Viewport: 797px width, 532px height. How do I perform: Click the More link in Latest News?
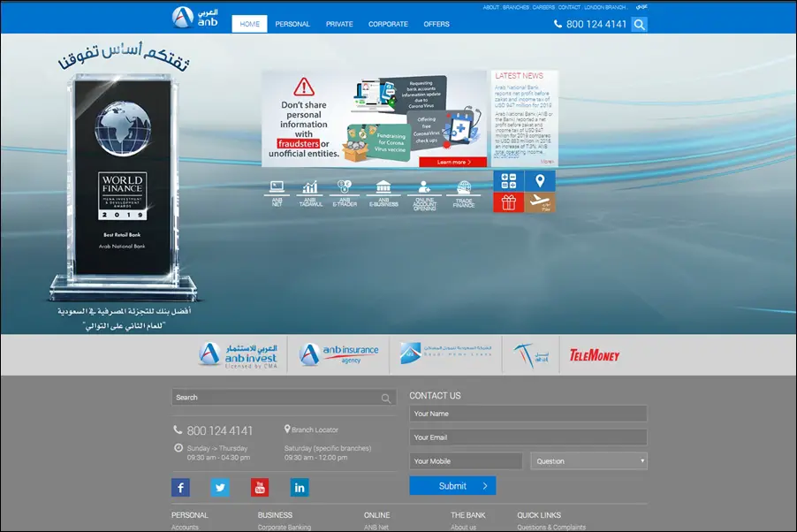547,162
